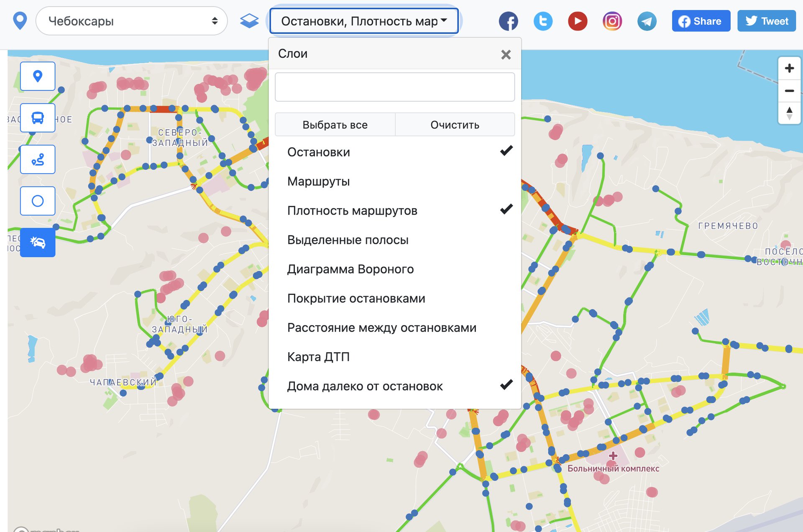Click the layers search input field
Viewport: 803px width, 532px height.
(x=394, y=87)
